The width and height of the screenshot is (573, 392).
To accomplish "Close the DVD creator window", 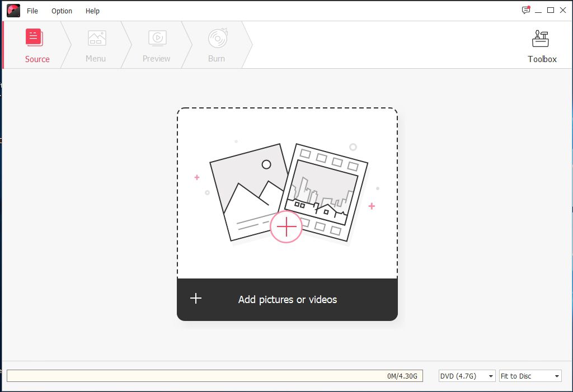I will [563, 11].
